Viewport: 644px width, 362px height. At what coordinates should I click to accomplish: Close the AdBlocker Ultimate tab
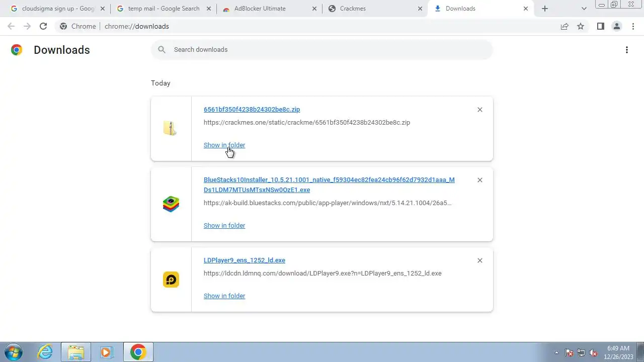pyautogui.click(x=314, y=9)
